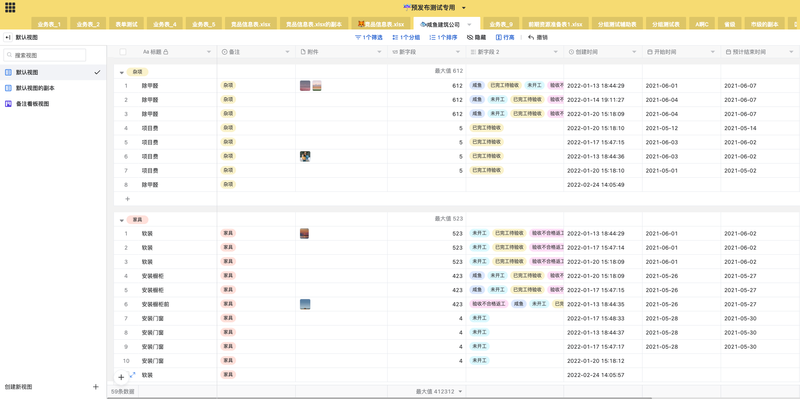The width and height of the screenshot is (800, 399).
Task: Click the plus icon beside 创建新视图
Action: 95,387
